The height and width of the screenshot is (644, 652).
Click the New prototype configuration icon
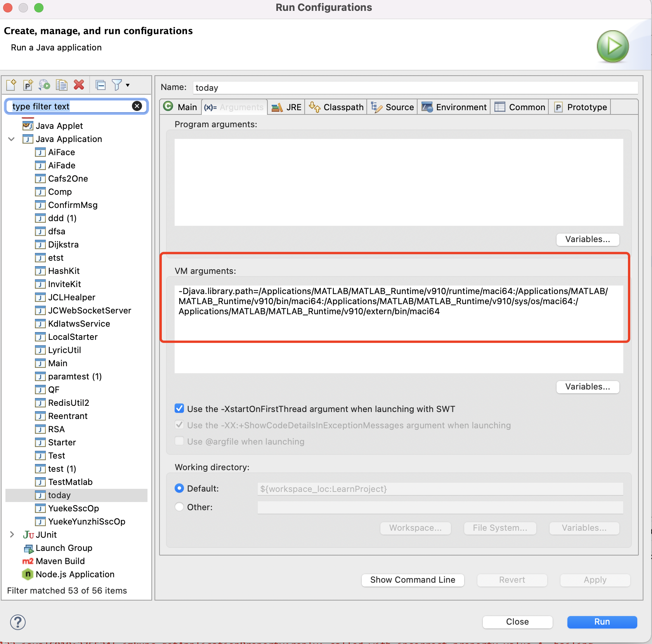(x=28, y=85)
